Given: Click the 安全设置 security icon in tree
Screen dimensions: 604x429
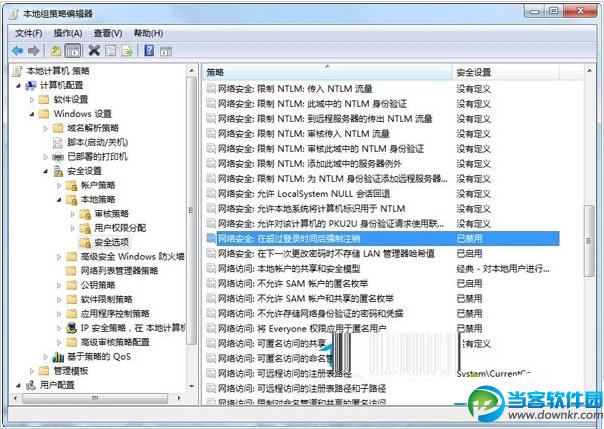Looking at the screenshot, I should tap(58, 171).
